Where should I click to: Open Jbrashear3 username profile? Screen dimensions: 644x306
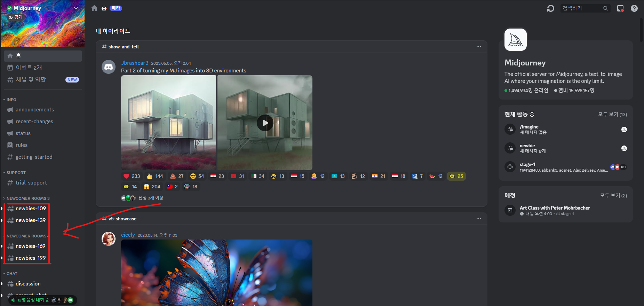(x=135, y=63)
